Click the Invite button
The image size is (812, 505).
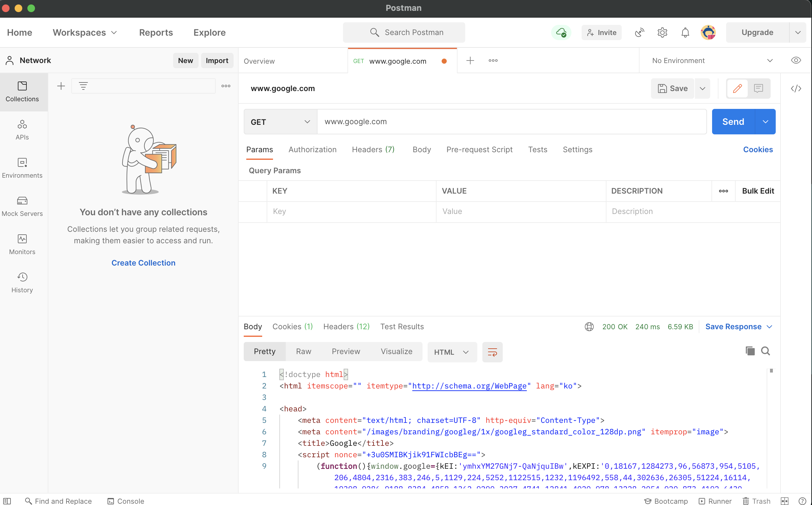point(601,32)
